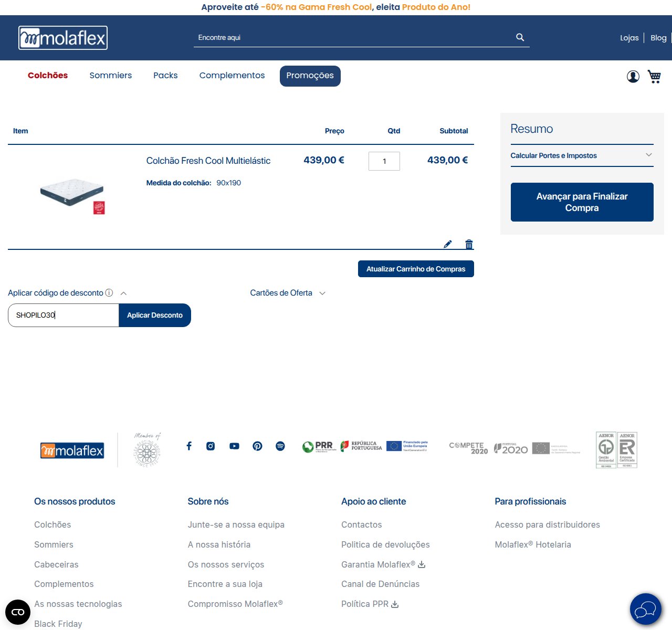The height and width of the screenshot is (630, 672).
Task: Click the top promo banner Gama Fresh Cool
Action: (335, 7)
